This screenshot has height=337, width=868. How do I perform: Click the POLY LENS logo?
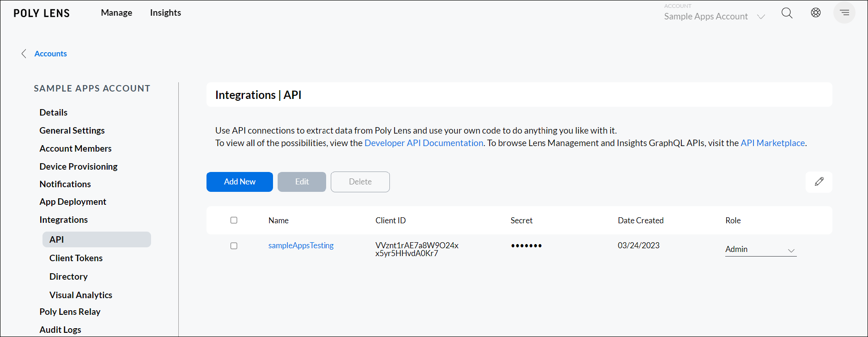pos(42,13)
